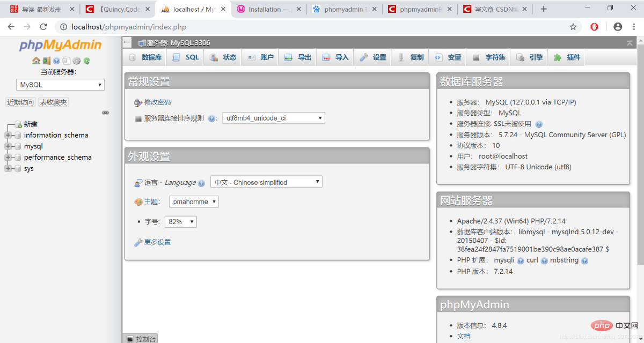644x343 pixels.
Task: Open help icon beside curl extension
Action: [544, 261]
